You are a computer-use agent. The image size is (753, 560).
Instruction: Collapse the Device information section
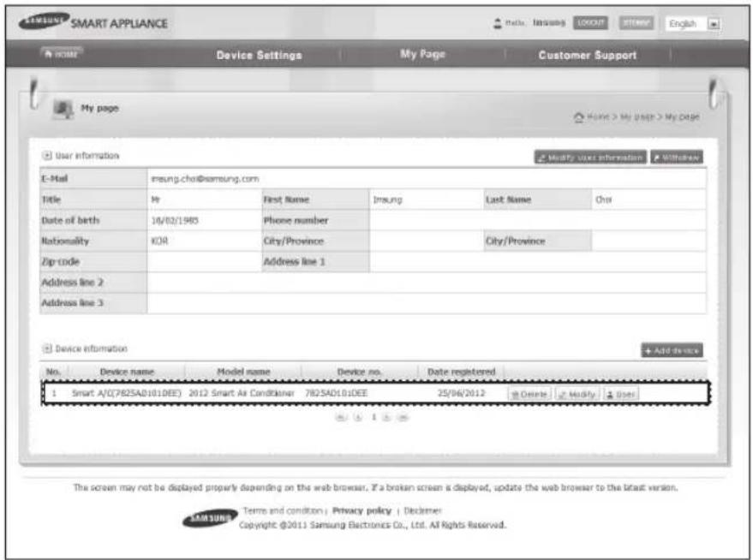click(46, 349)
